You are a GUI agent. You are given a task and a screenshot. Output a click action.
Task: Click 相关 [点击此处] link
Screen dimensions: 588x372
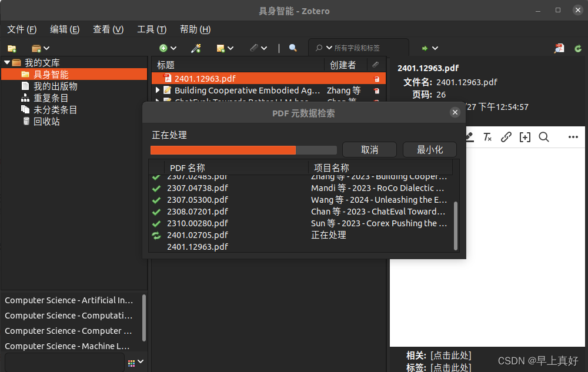(x=451, y=355)
